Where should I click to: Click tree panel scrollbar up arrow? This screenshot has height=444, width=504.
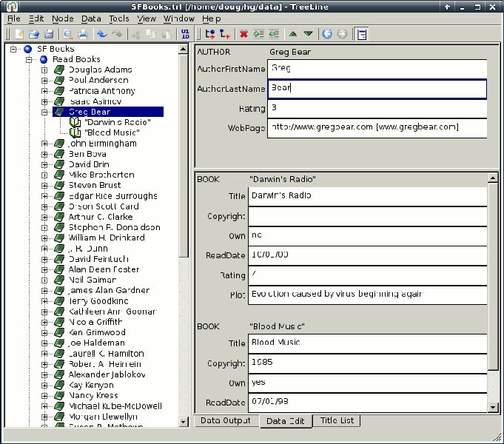point(184,49)
